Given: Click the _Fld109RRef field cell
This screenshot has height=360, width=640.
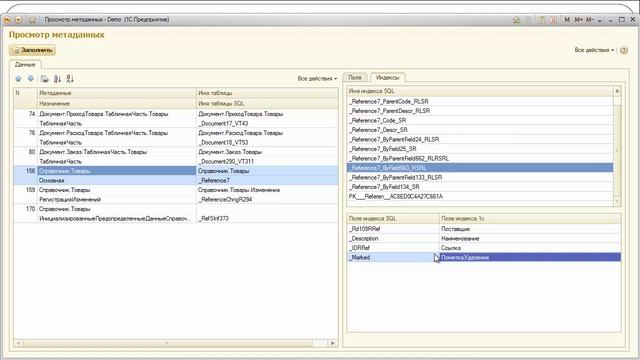Looking at the screenshot, I should 393,229.
